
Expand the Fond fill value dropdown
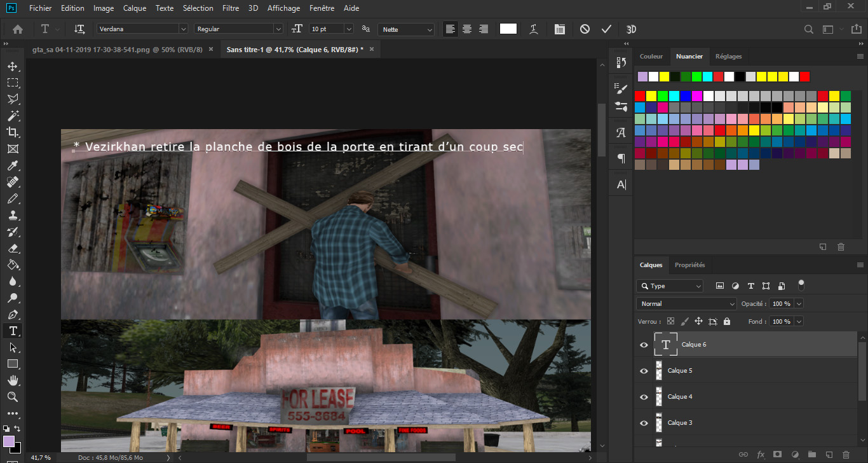(x=799, y=321)
